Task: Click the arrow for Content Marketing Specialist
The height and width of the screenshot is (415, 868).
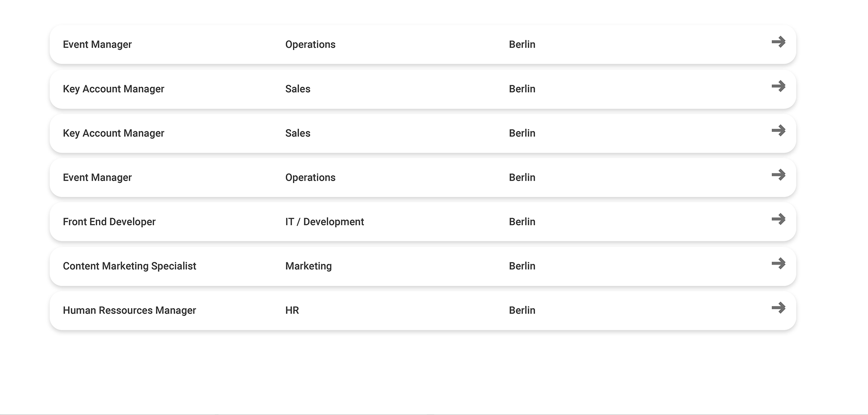Action: point(778,263)
